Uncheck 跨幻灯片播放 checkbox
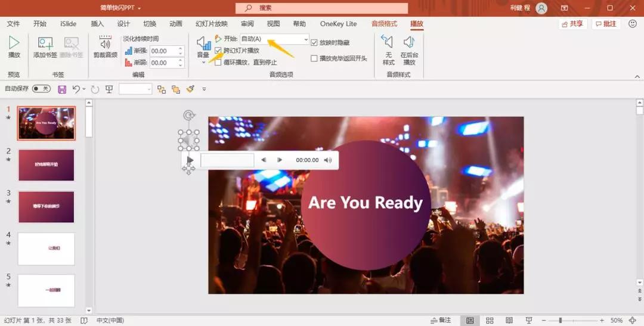Screen dimensions: 644x326 pos(218,51)
